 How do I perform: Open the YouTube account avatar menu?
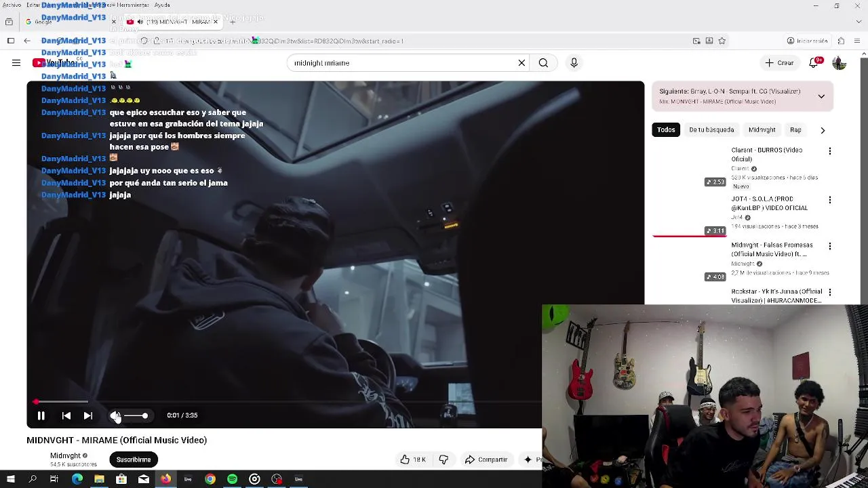(840, 63)
